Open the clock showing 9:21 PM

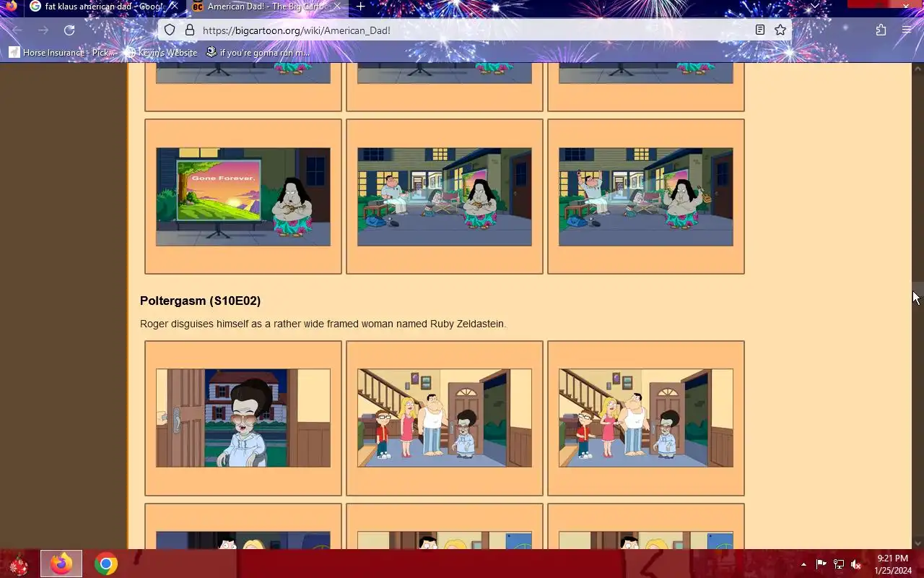click(x=892, y=564)
